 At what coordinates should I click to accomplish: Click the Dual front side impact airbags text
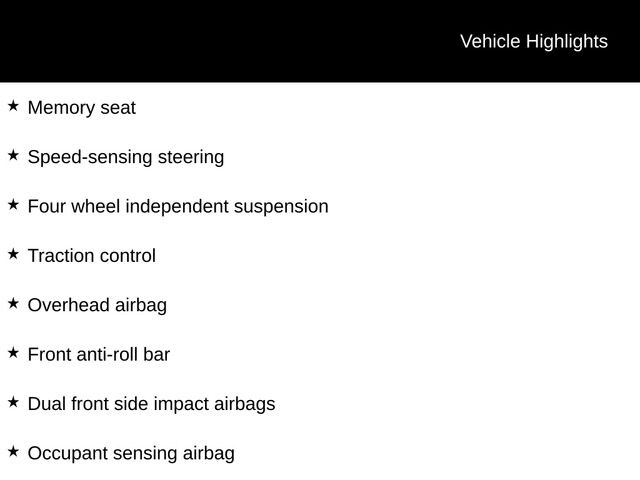coord(151,404)
